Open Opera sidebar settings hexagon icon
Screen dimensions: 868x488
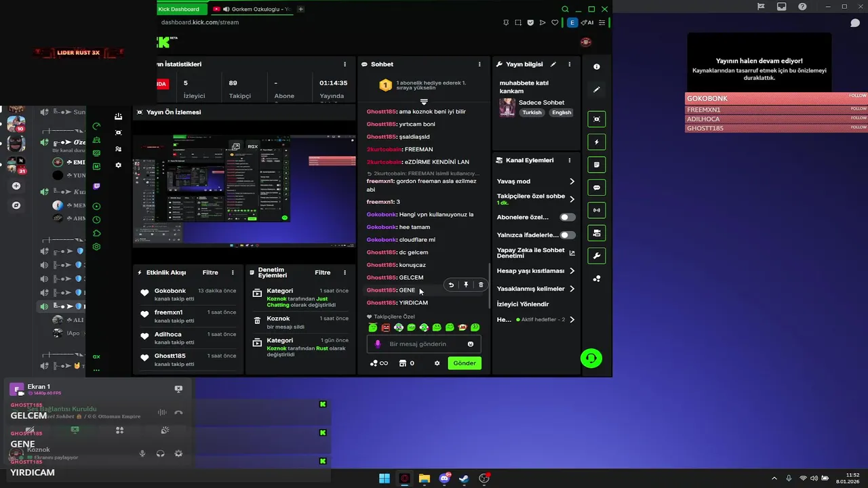[x=96, y=247]
